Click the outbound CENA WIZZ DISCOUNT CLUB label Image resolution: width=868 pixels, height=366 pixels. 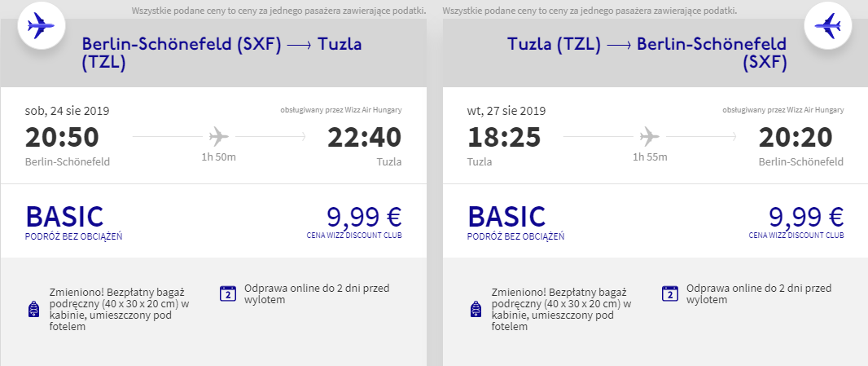[x=354, y=235]
